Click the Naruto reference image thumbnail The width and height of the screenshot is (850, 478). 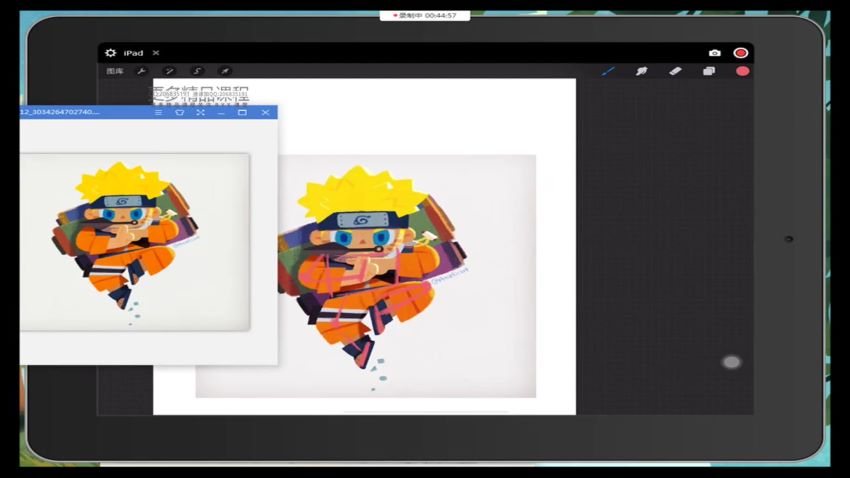(133, 240)
